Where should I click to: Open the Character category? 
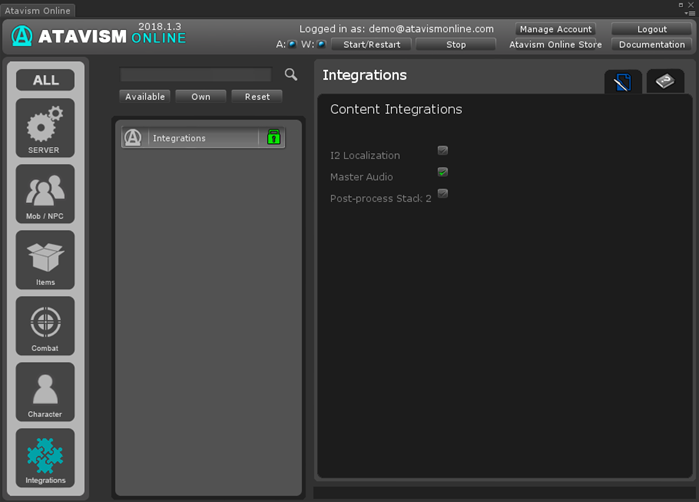tap(45, 391)
